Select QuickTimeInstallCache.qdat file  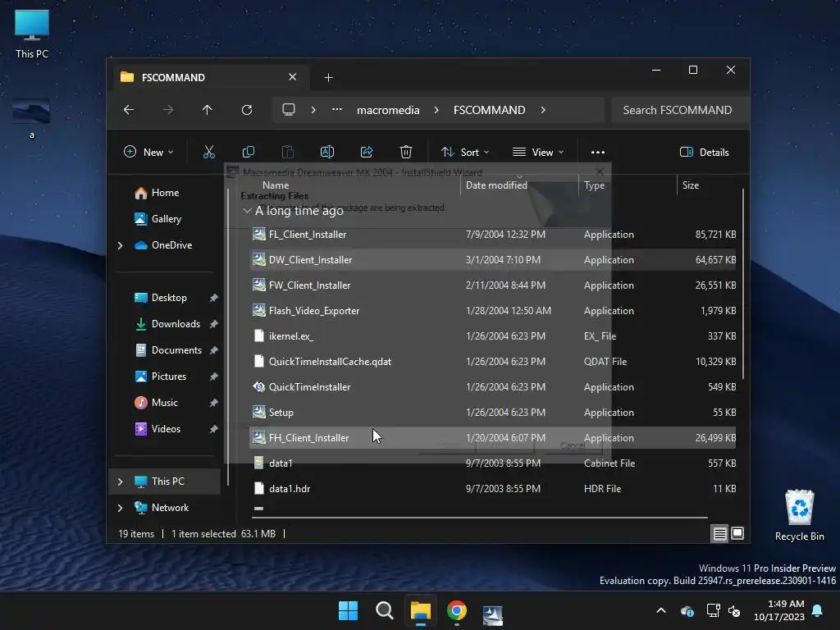493,362
